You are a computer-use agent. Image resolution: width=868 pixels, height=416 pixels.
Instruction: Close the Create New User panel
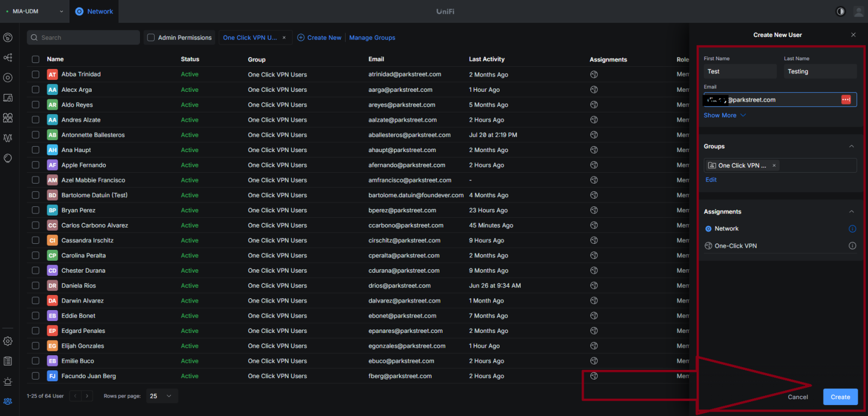853,35
